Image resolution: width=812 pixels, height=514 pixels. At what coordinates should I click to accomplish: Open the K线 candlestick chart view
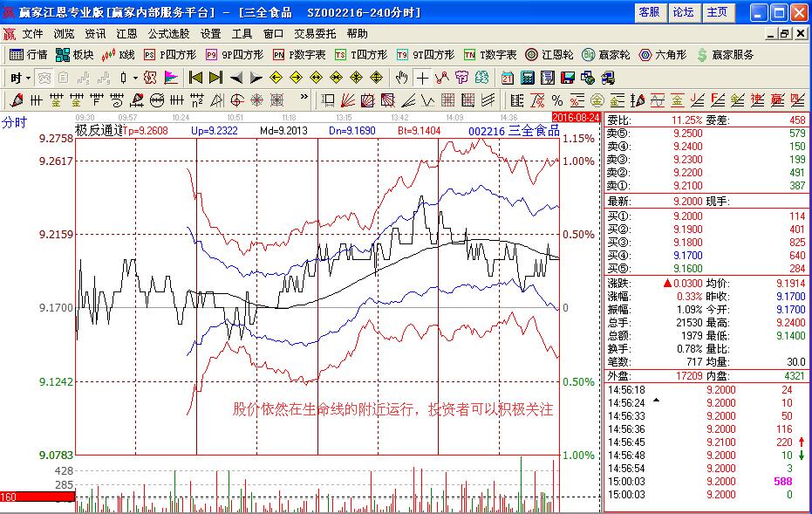(x=118, y=54)
